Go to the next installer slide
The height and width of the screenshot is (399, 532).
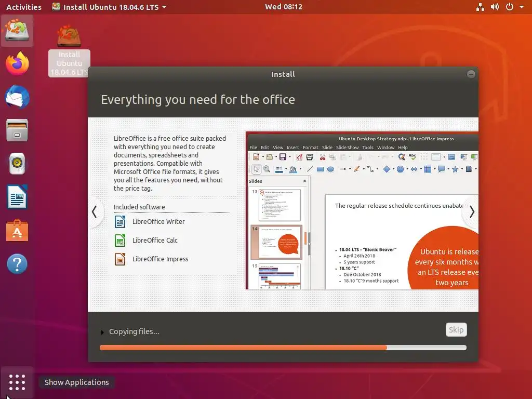(472, 212)
